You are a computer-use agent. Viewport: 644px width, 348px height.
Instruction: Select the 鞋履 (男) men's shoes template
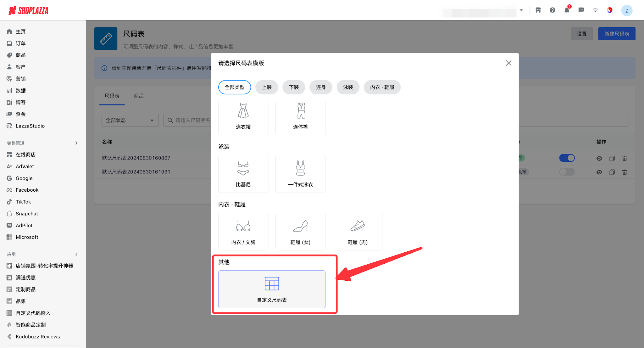coord(358,231)
